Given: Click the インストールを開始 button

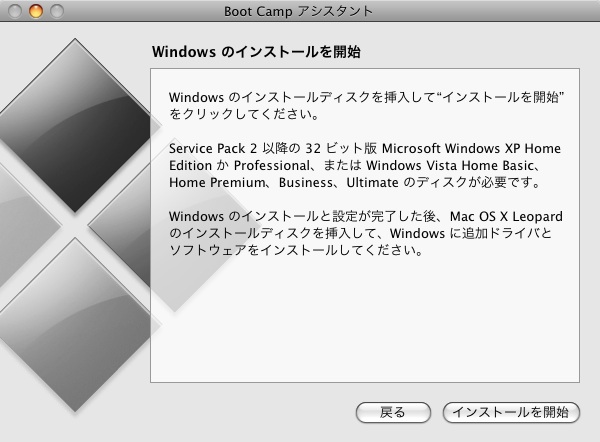Looking at the screenshot, I should coord(511,413).
